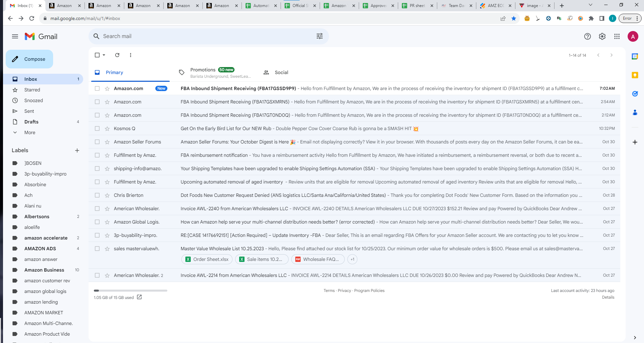Tick the sales mastervaluewh. email checkbox
This screenshot has height=343, width=644.
(97, 249)
